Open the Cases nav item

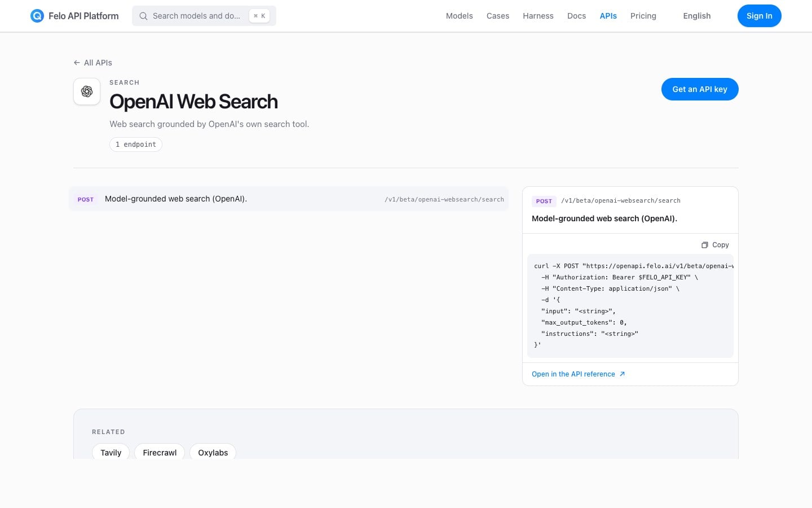click(498, 16)
